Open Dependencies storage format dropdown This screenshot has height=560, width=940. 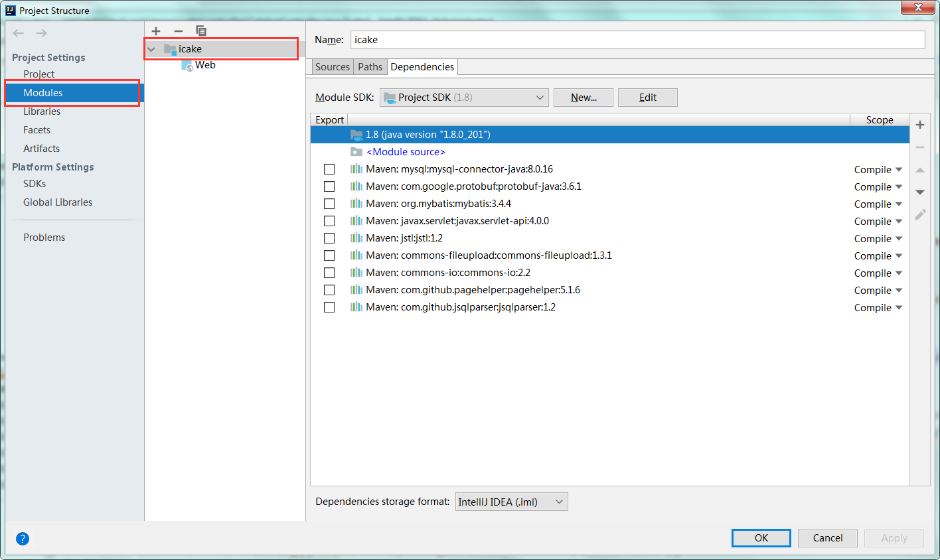pyautogui.click(x=511, y=502)
